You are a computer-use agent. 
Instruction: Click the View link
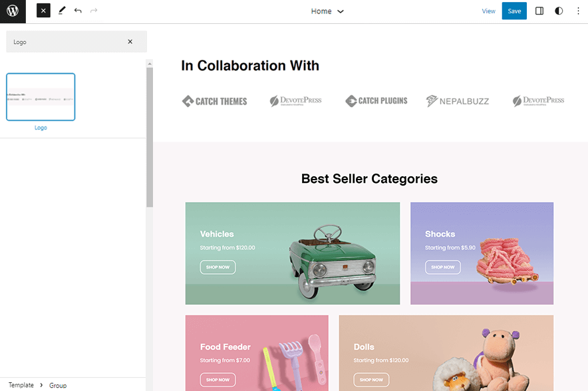488,11
